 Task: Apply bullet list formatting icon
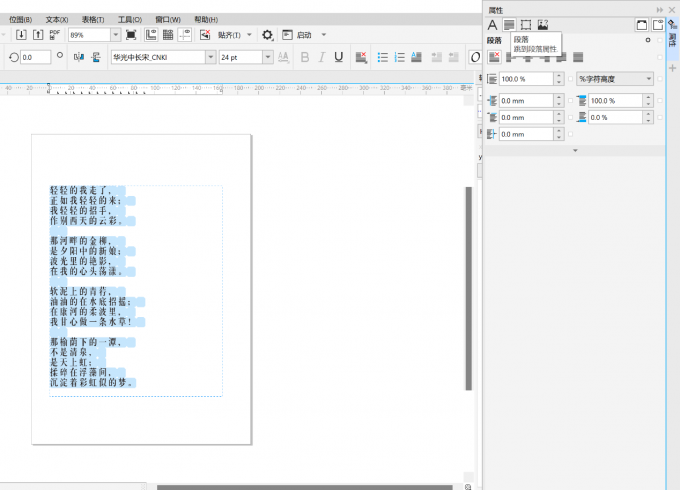point(384,57)
